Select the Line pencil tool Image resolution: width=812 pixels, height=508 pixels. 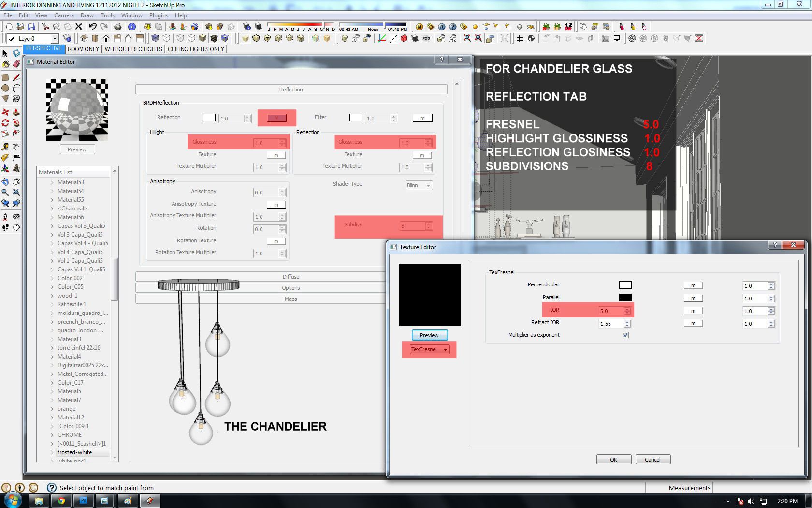(x=16, y=77)
